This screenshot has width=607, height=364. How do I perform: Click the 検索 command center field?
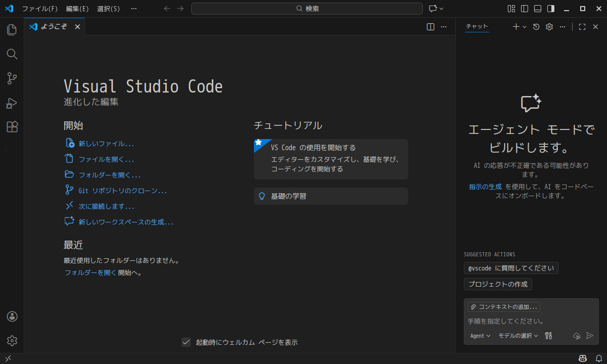pyautogui.click(x=307, y=9)
